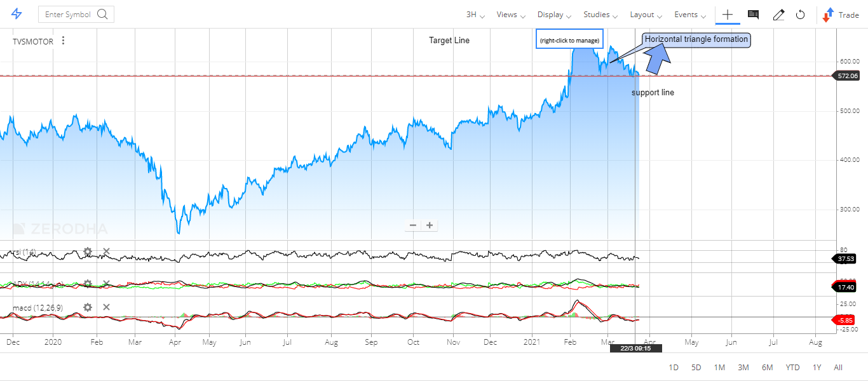The height and width of the screenshot is (381, 868).
Task: Click the 572.06 current price label
Action: [x=847, y=76]
